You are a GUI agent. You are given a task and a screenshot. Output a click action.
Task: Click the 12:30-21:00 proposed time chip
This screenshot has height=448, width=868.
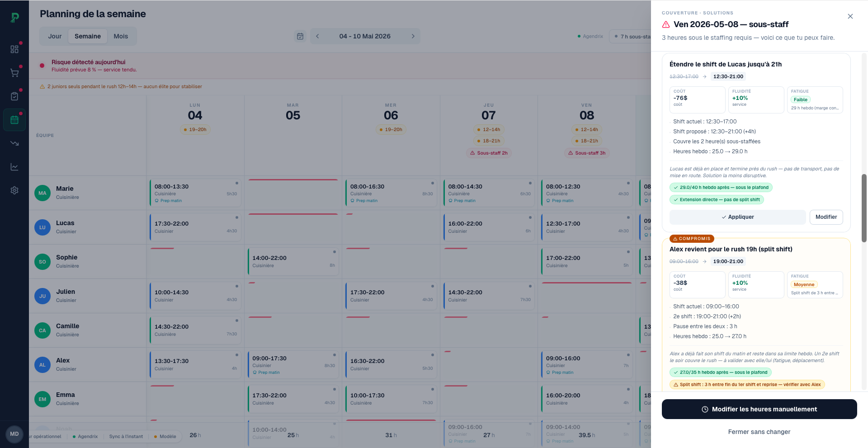(x=728, y=76)
